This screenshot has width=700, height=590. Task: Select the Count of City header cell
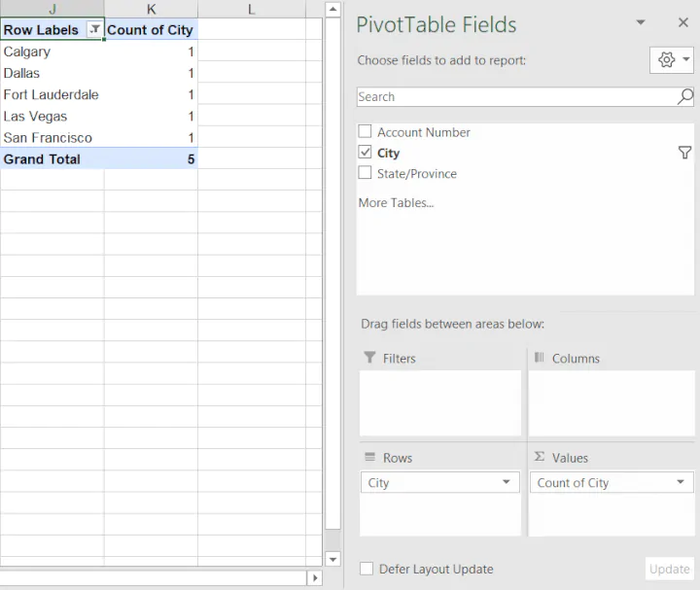[151, 29]
